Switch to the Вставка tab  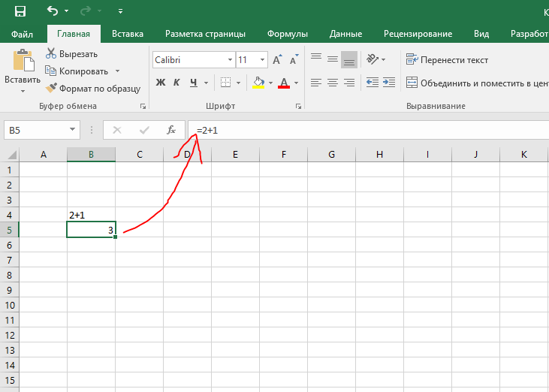click(128, 34)
